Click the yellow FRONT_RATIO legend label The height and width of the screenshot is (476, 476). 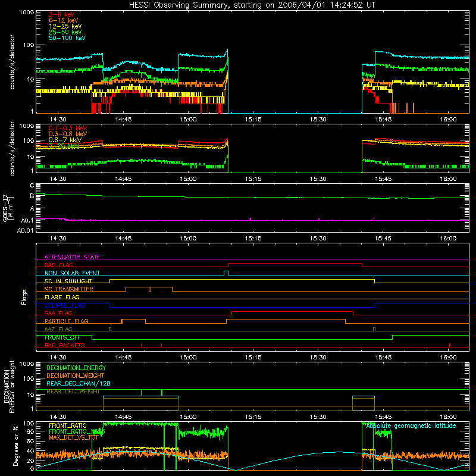point(68,425)
